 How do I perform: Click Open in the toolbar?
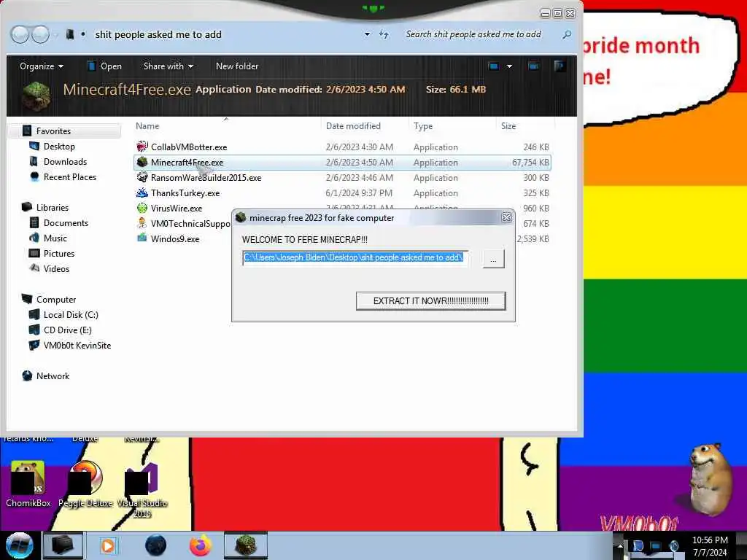104,66
